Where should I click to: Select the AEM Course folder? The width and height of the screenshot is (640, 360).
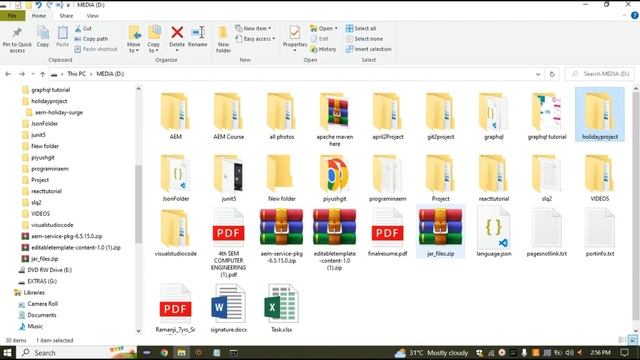click(229, 116)
